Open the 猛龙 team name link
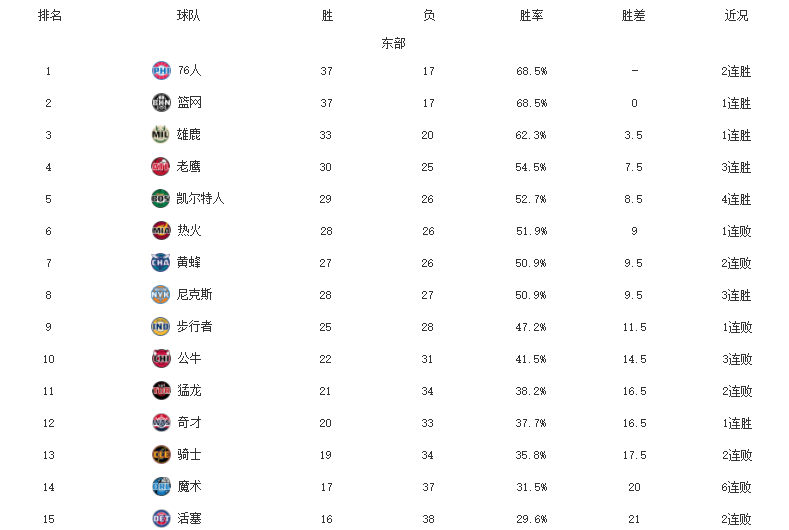The width and height of the screenshot is (789, 530). [189, 391]
